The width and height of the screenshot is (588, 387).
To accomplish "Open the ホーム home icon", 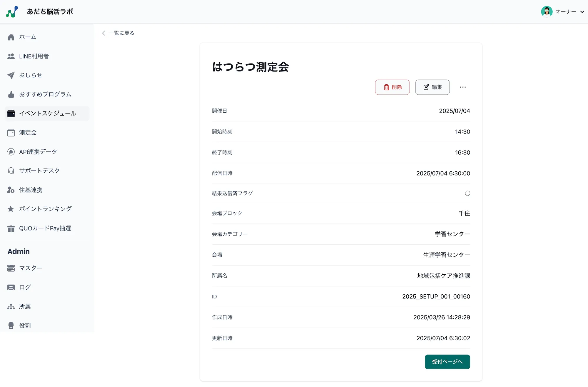I will point(11,37).
